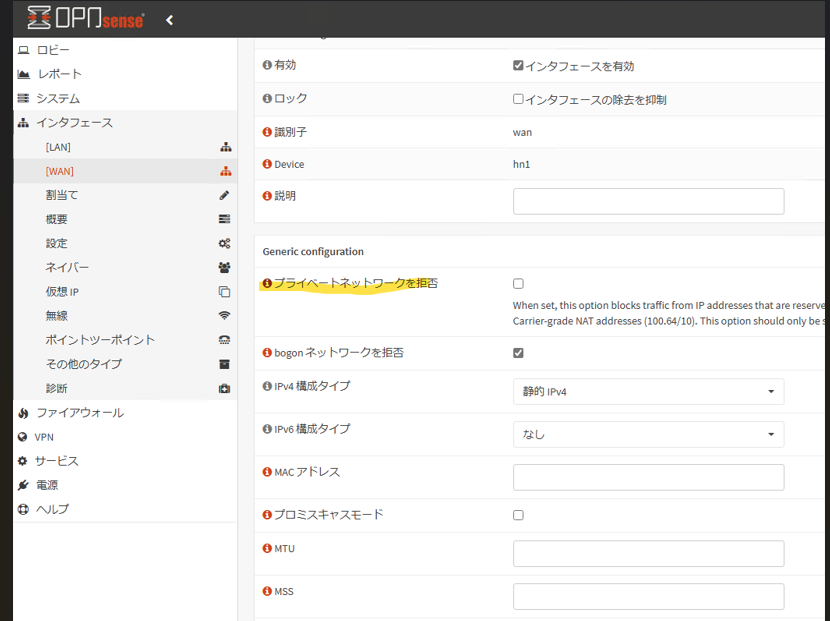Click the copy icon beside 仮想 IP
Viewport: 830px width, 621px height.
pos(224,292)
